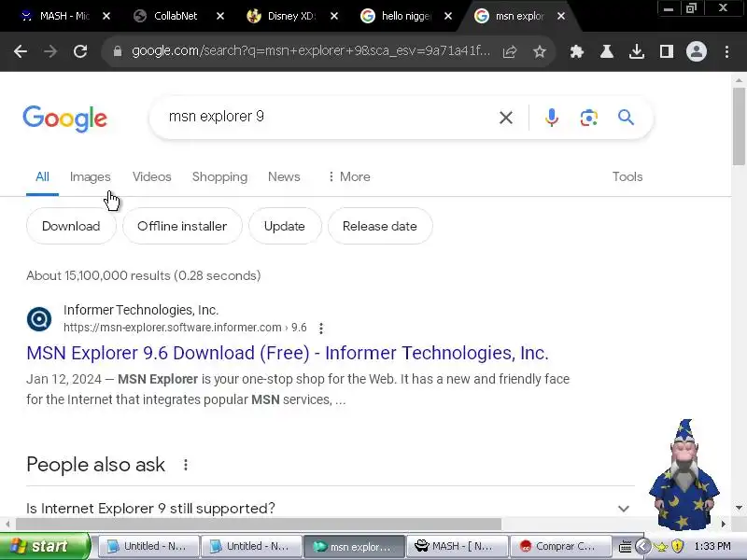747x560 pixels.
Task: Share this page via the share icon
Action: click(509, 51)
